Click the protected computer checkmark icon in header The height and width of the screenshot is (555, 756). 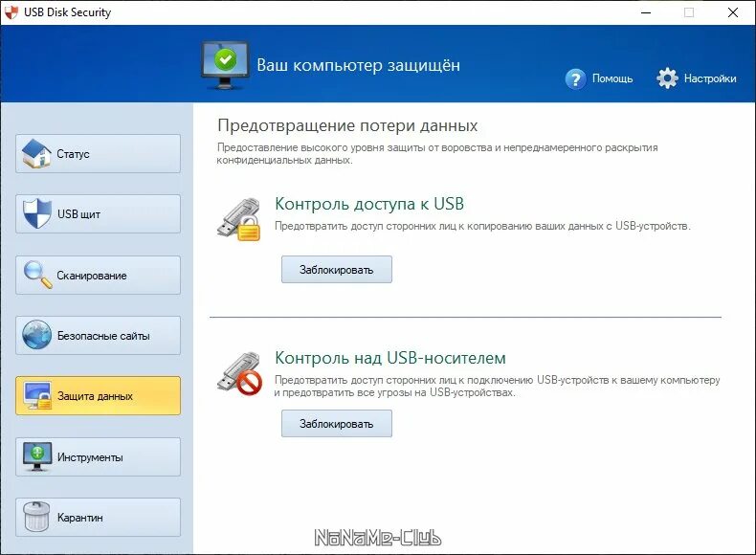225,66
